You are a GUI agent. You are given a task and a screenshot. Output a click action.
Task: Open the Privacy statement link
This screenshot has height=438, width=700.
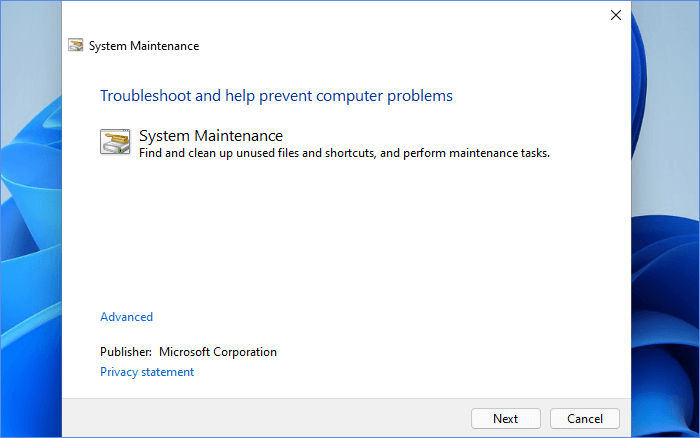pyautogui.click(x=147, y=372)
